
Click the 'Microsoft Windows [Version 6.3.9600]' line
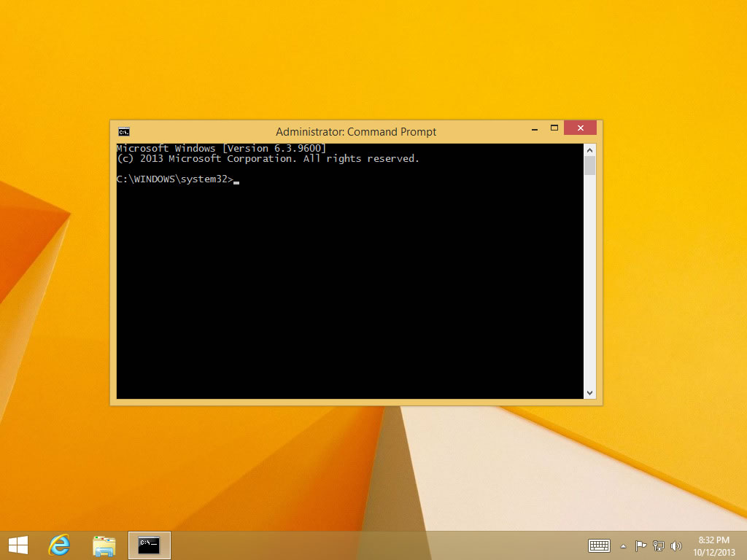click(221, 148)
